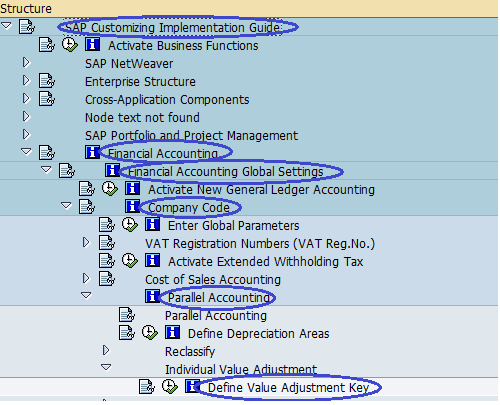Expand the Node text not found entry
500x405 pixels.
(x=26, y=116)
